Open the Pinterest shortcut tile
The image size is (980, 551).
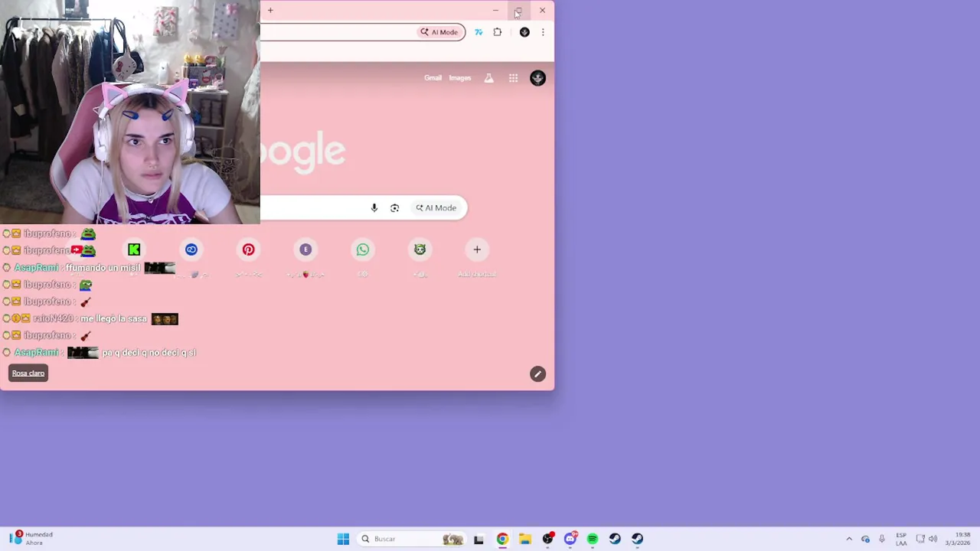(248, 249)
